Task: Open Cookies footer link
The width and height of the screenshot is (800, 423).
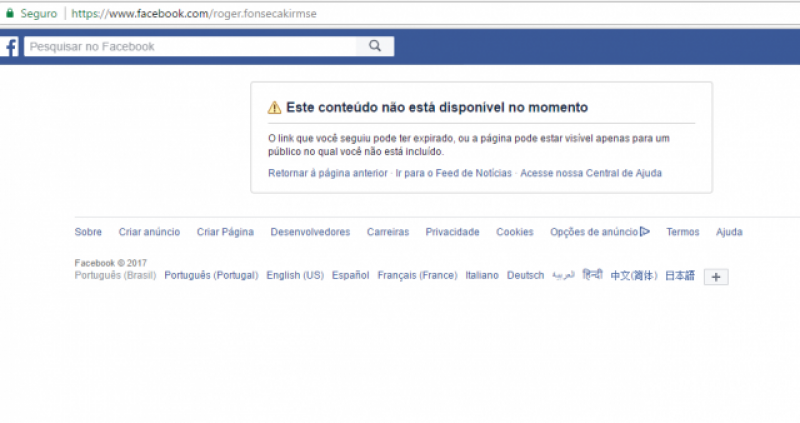Action: pos(515,232)
